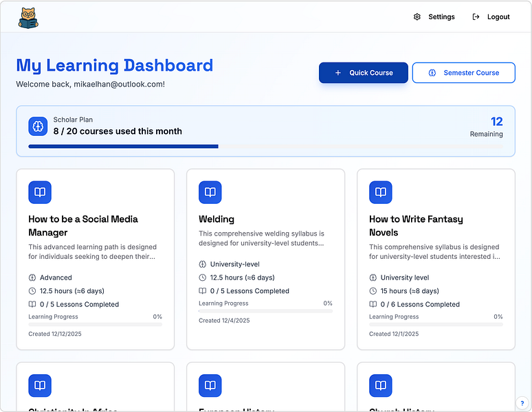
Task: Click lessons book icon beside 0 / 6 Lessons
Action: 373,304
